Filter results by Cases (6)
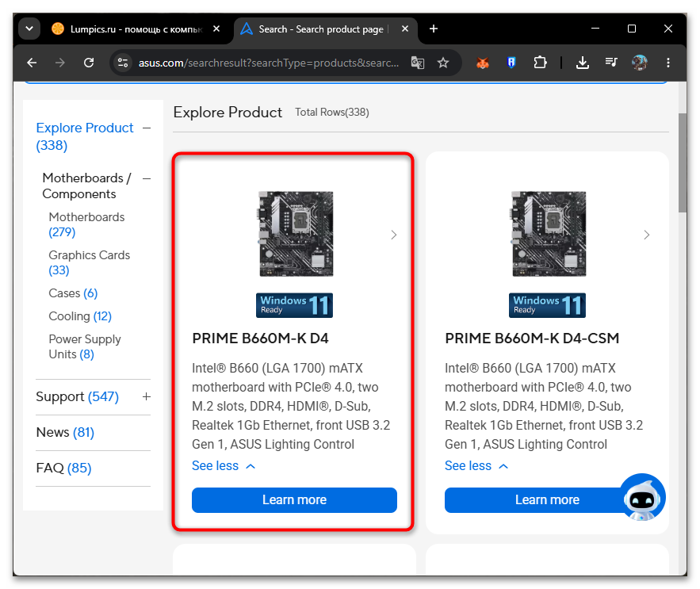The image size is (700, 589). (73, 293)
